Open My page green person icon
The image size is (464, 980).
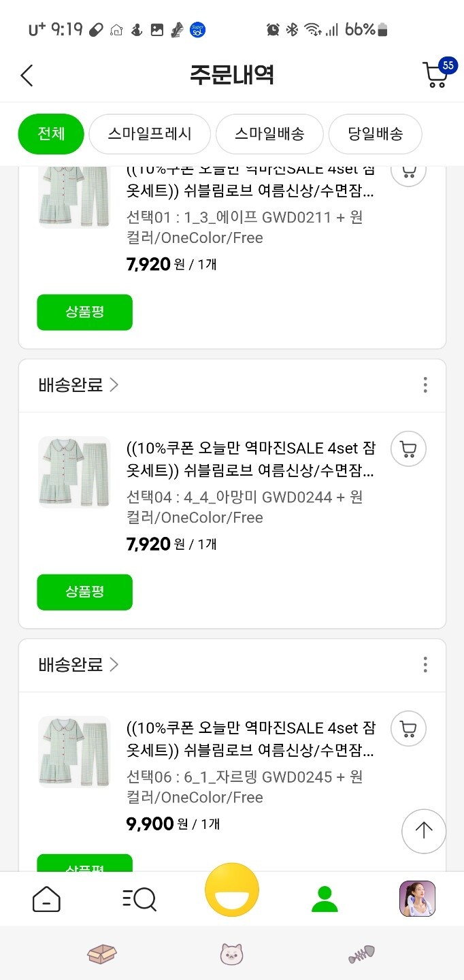pyautogui.click(x=325, y=900)
